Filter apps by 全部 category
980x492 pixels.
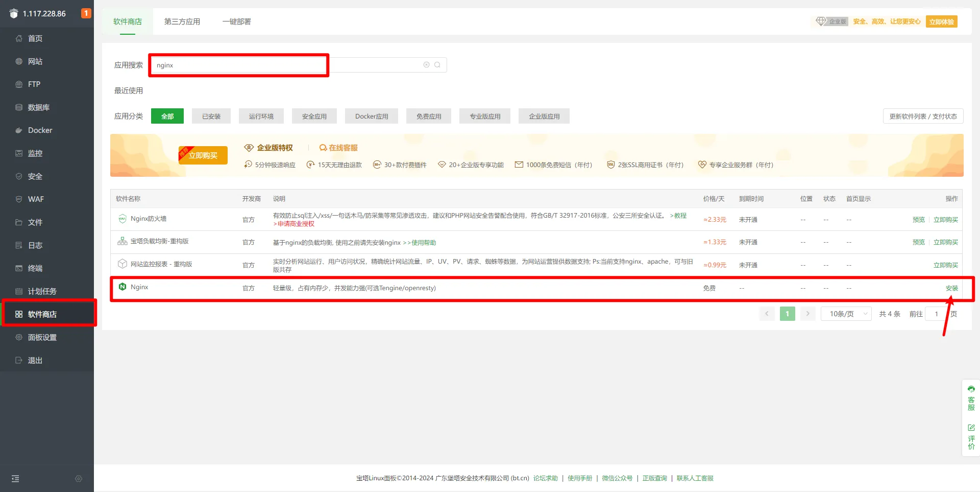click(x=167, y=116)
